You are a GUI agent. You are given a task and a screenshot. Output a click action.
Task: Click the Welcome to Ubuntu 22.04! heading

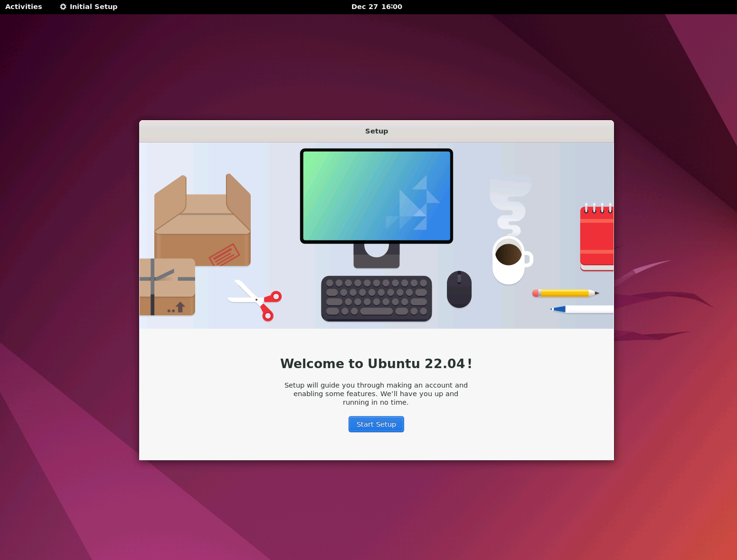376,363
